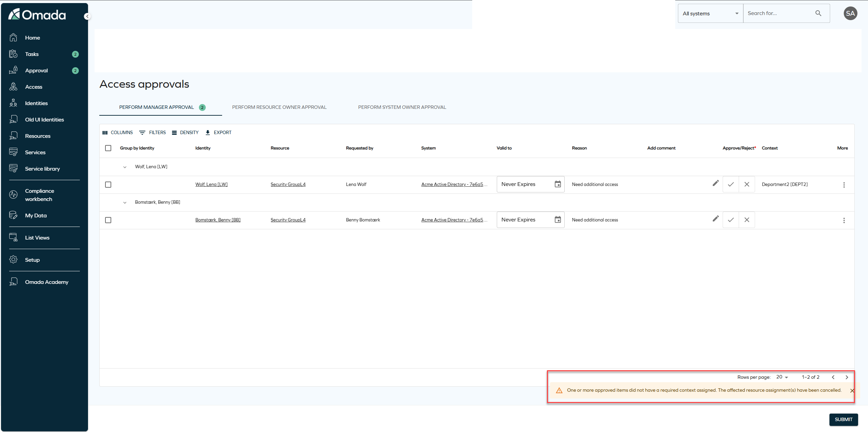Image resolution: width=868 pixels, height=432 pixels.
Task: Switch to Perform Resource Owner Approval tab
Action: (x=279, y=107)
